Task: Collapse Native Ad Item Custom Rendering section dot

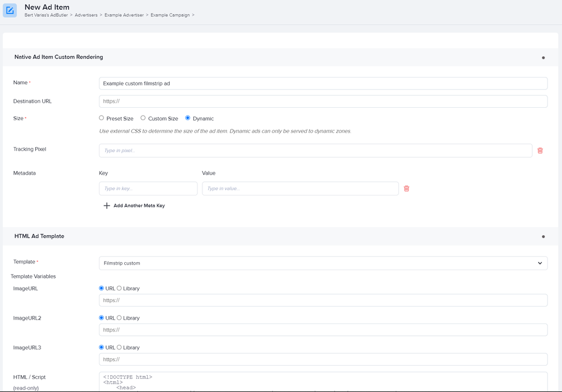Action: [x=543, y=58]
